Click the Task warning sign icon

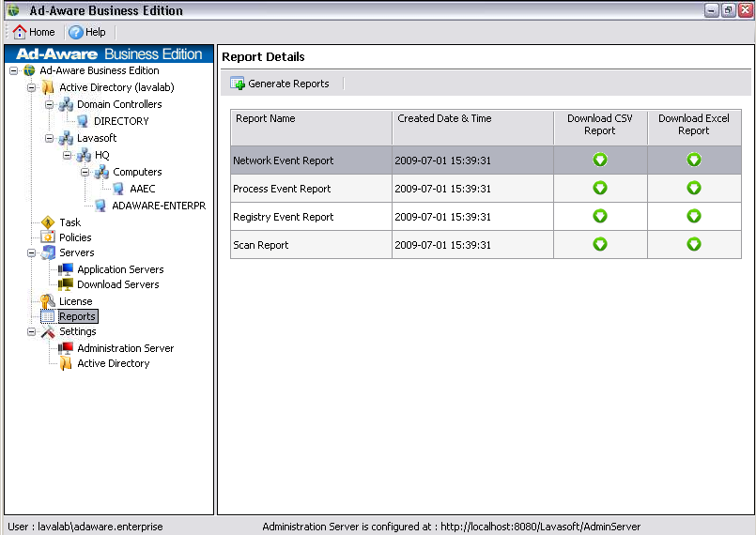(x=48, y=222)
